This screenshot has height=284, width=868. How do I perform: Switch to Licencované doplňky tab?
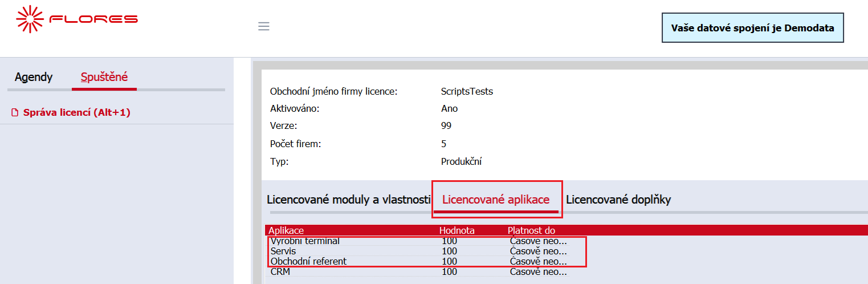pyautogui.click(x=618, y=200)
